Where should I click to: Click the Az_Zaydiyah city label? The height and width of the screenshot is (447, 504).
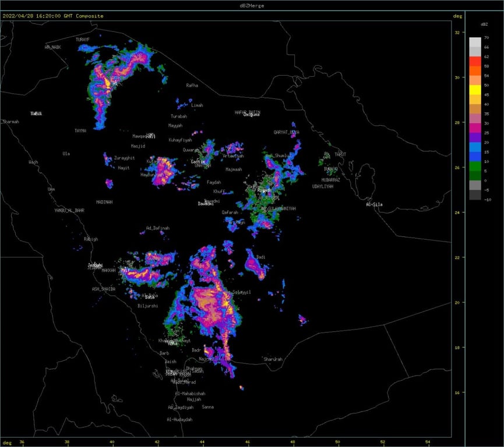click(181, 407)
